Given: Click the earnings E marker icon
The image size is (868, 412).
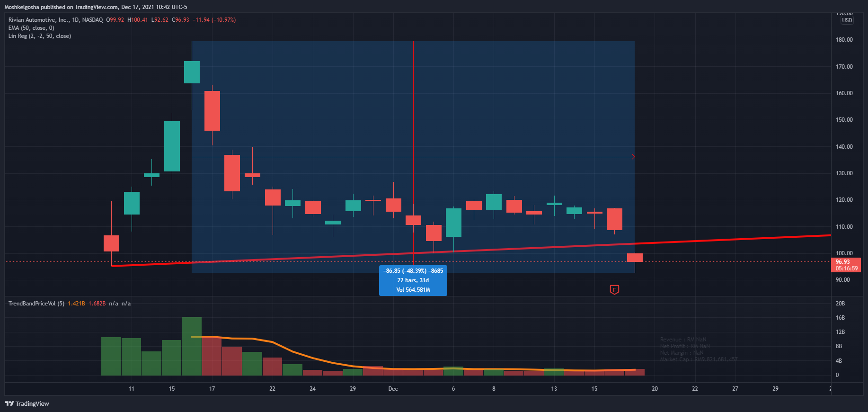Looking at the screenshot, I should pyautogui.click(x=614, y=289).
